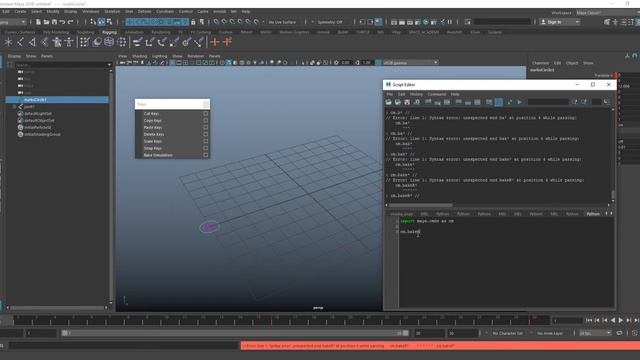Open the History menu in Script Editor
The image size is (640, 360).
click(416, 94)
